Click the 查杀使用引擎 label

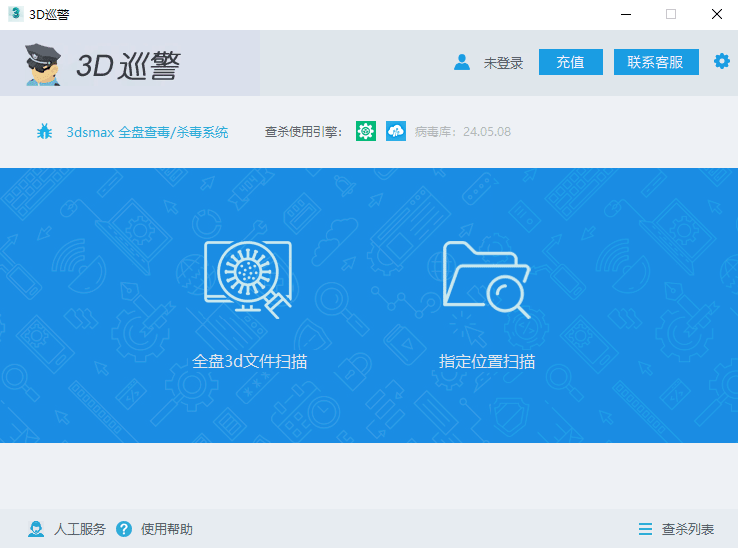[x=303, y=132]
